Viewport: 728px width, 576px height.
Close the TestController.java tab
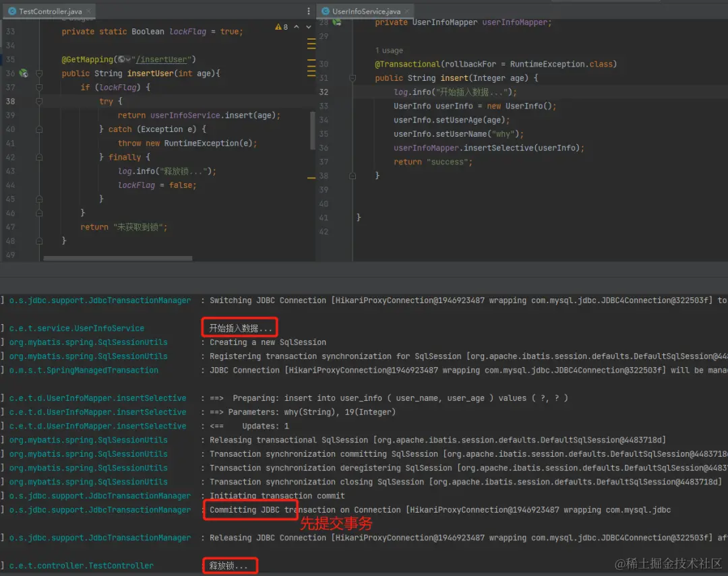pos(88,11)
